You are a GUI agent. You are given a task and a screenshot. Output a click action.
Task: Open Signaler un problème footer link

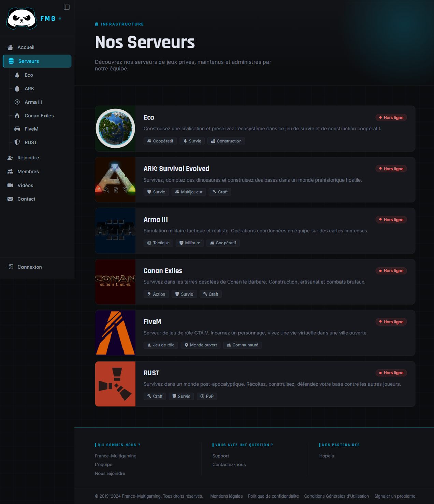(395, 496)
